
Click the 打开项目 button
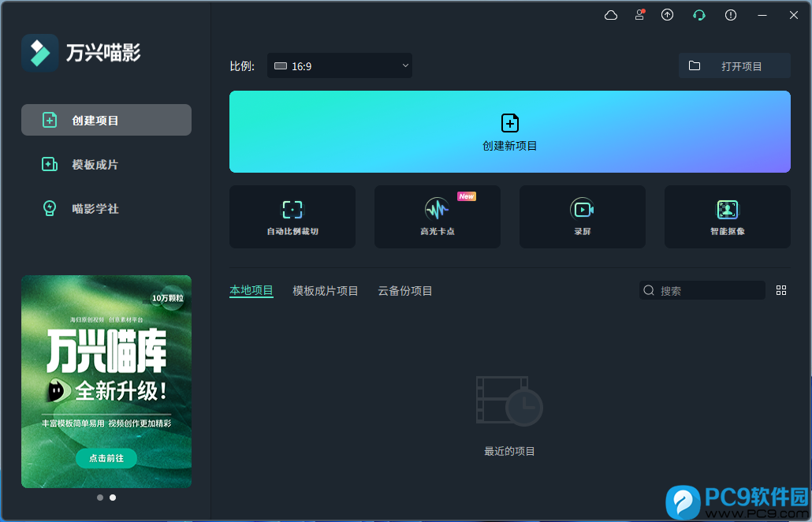pyautogui.click(x=734, y=65)
